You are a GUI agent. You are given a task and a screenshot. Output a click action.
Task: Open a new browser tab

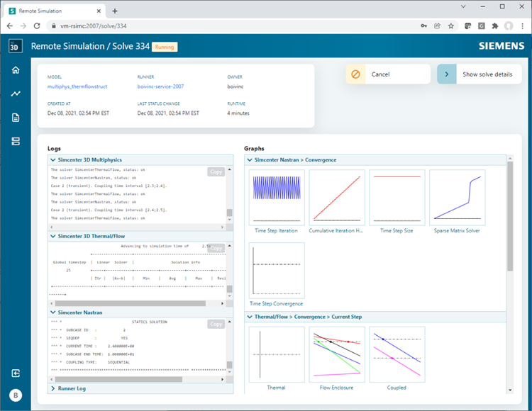(x=115, y=11)
